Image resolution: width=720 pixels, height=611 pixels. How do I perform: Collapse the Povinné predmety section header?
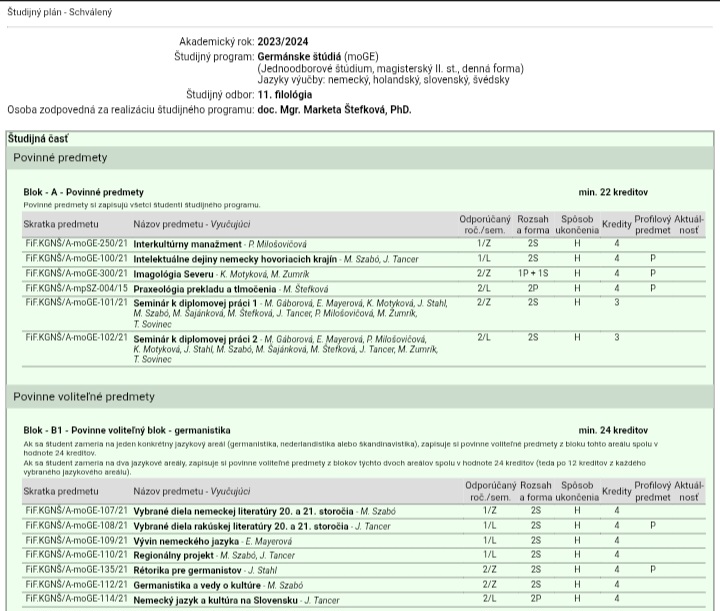[x=60, y=158]
